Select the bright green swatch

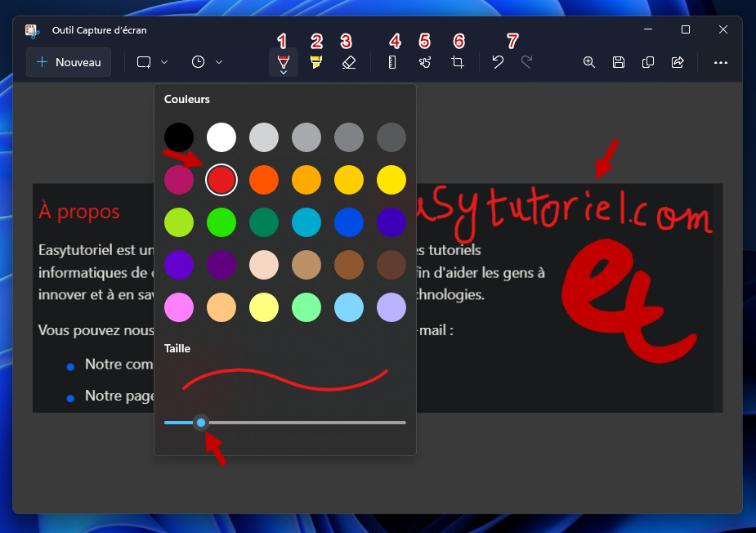(221, 222)
